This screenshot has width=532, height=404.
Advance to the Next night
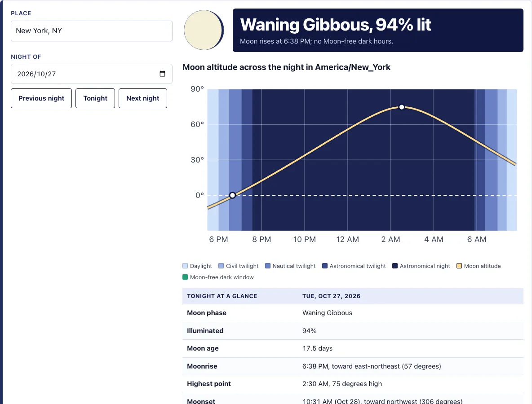[x=143, y=98]
